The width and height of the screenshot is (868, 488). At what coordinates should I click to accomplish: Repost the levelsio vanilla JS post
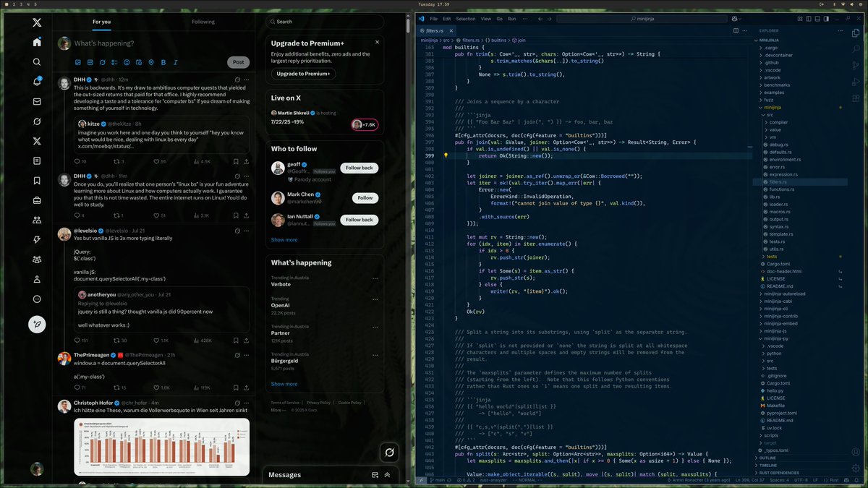tap(117, 341)
